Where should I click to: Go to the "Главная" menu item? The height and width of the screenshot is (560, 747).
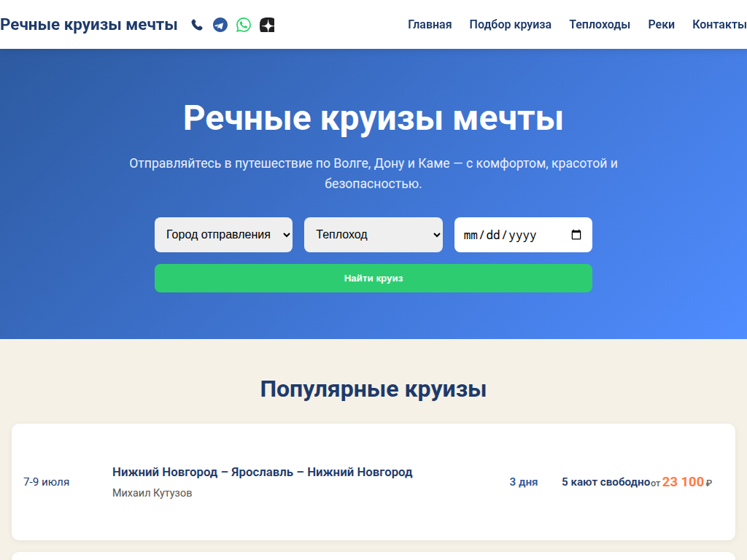click(429, 24)
